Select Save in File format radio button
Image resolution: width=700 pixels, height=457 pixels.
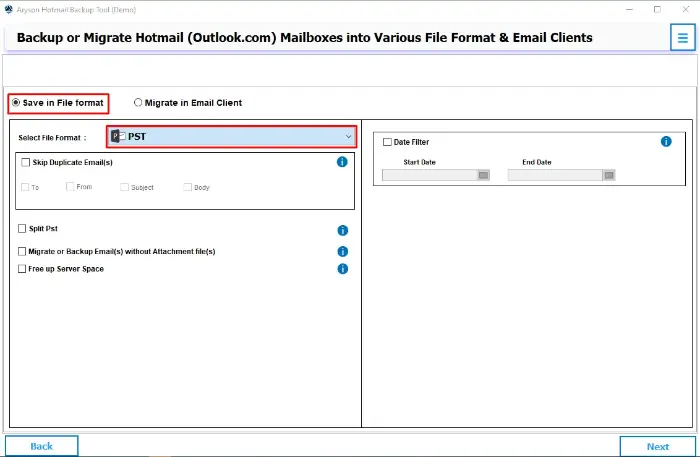(16, 103)
